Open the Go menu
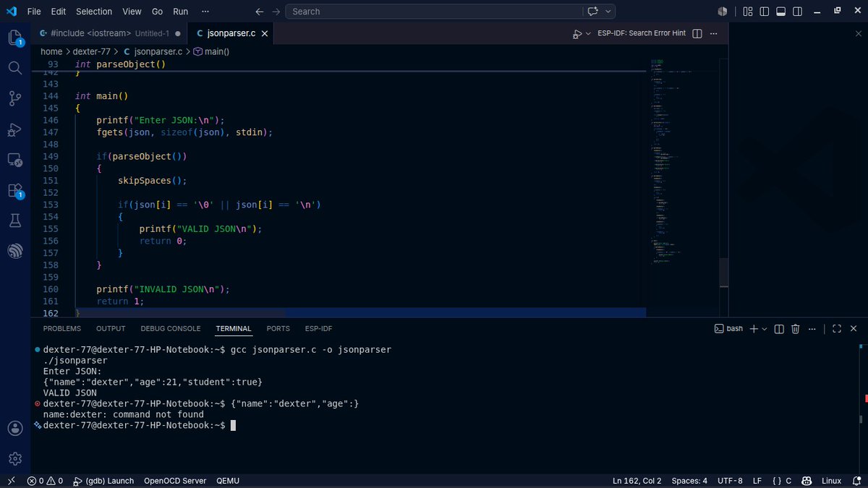 pos(158,12)
